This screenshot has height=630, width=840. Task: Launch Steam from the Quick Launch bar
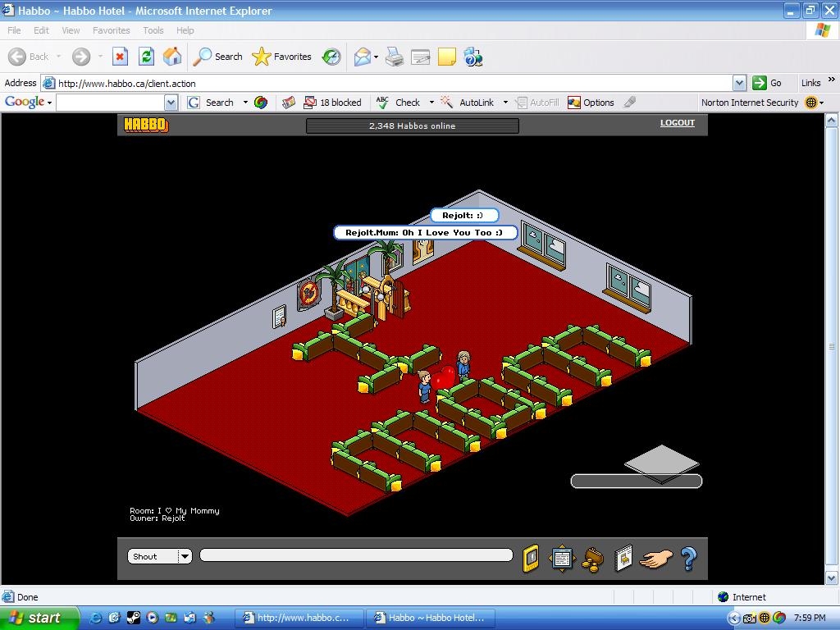pos(133,618)
